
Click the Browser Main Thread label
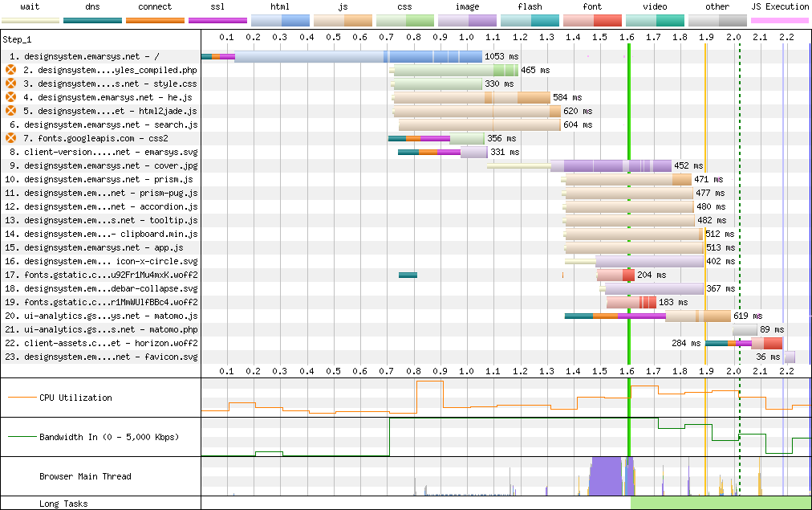click(85, 476)
